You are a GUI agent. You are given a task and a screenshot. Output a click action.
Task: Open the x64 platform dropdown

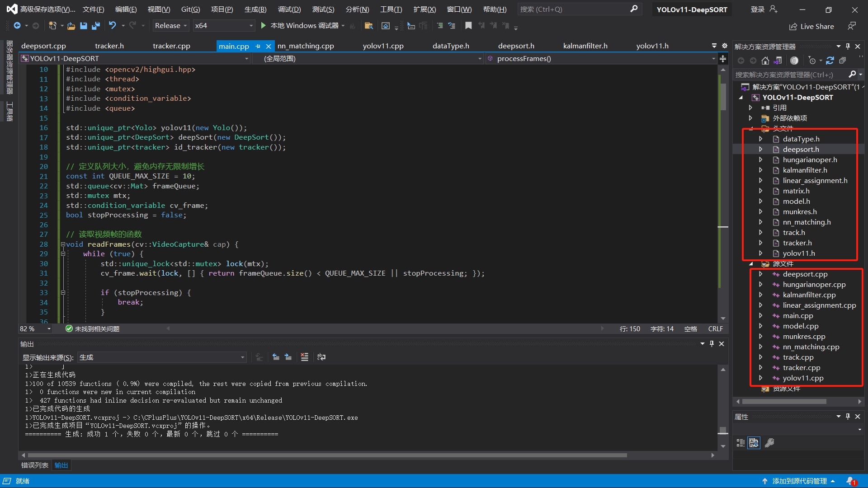click(223, 26)
